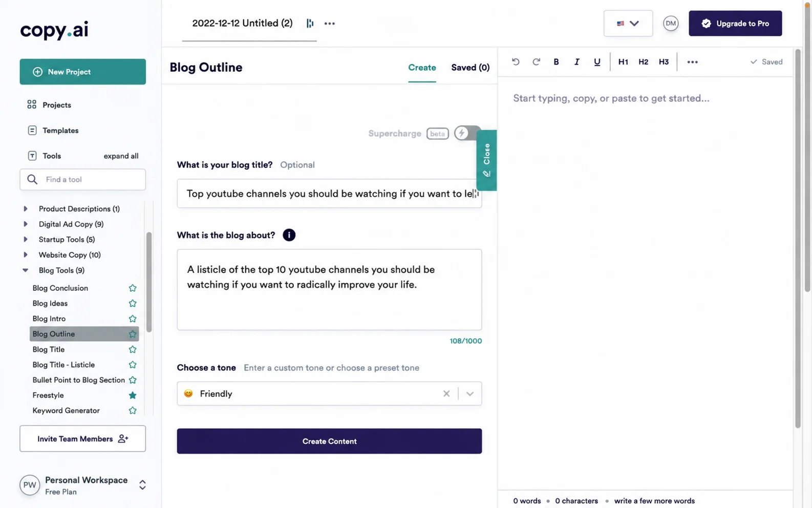Click the tool list scrollbar
Screen dimensions: 812x508
click(149, 282)
